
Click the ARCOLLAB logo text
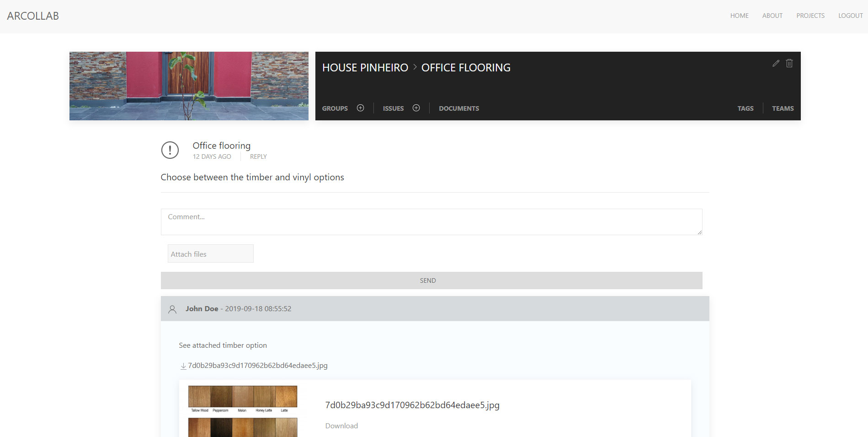[33, 16]
